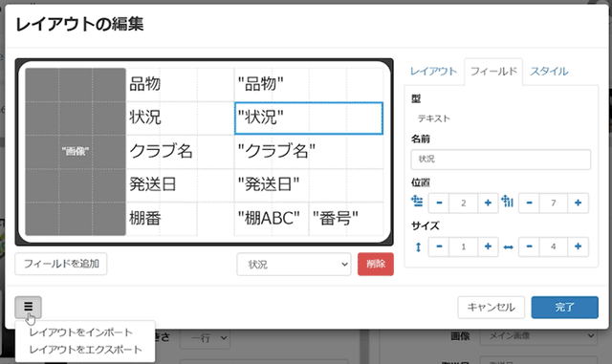Choose レイアウトをインポート from menu
Image resolution: width=612 pixels, height=364 pixels.
[81, 332]
